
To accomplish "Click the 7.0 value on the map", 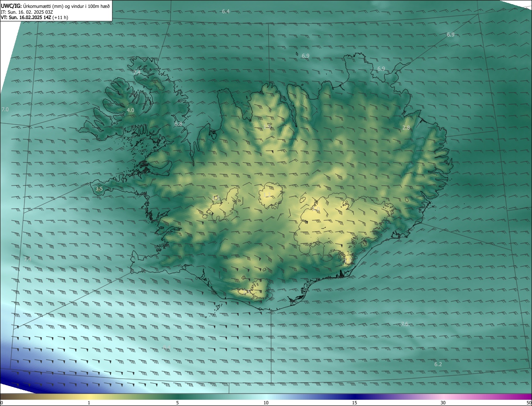I will click(5, 109).
